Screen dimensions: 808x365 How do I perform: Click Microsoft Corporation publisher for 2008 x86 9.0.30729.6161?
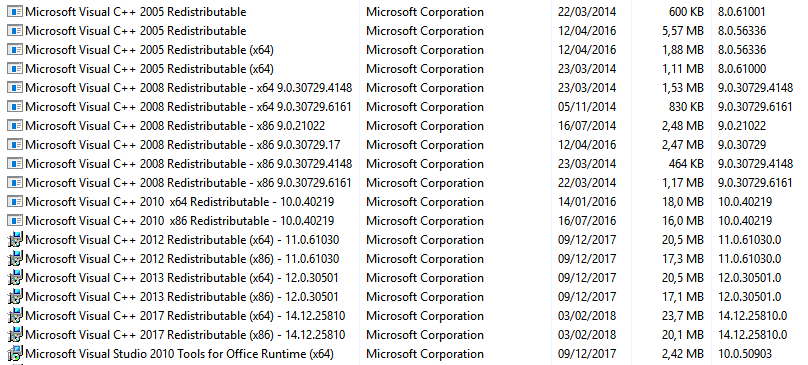tap(425, 182)
